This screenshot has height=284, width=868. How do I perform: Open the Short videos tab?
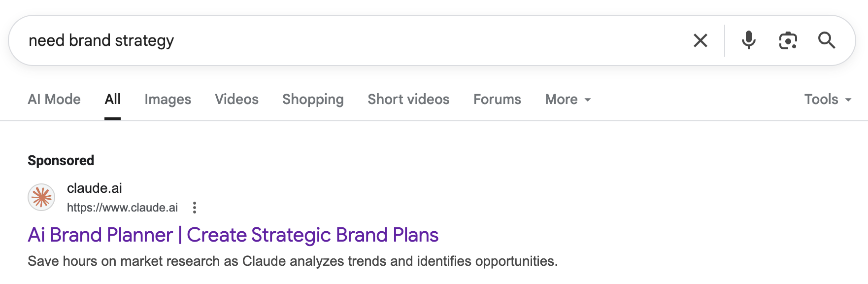tap(408, 100)
